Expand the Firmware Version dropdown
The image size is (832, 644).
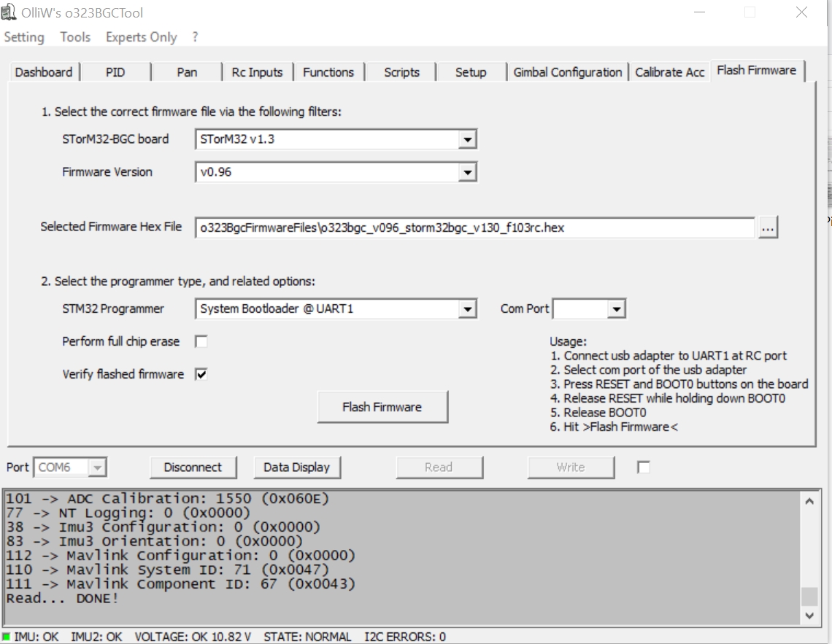(468, 172)
